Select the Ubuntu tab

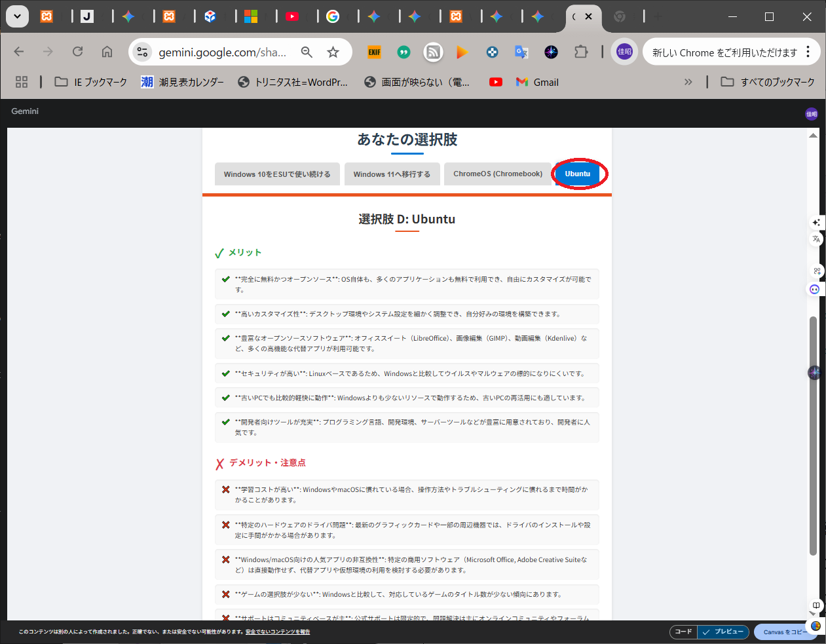[578, 174]
